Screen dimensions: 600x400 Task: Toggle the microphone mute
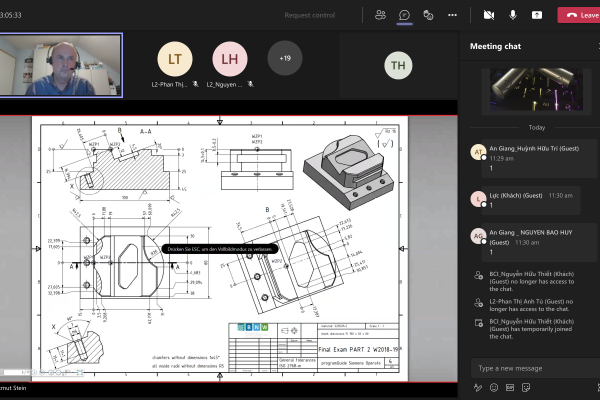click(513, 15)
